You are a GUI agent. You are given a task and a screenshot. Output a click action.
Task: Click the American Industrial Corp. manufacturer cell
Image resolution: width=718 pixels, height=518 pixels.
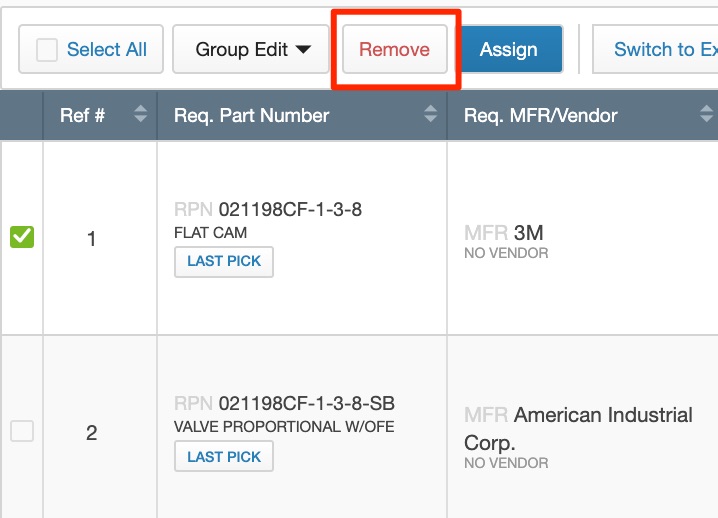[x=602, y=415]
